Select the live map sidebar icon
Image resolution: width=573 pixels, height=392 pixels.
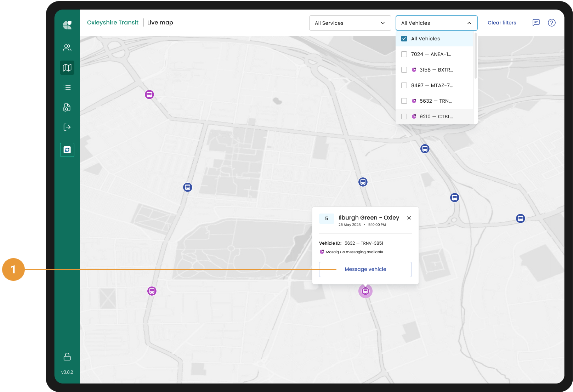pyautogui.click(x=67, y=68)
